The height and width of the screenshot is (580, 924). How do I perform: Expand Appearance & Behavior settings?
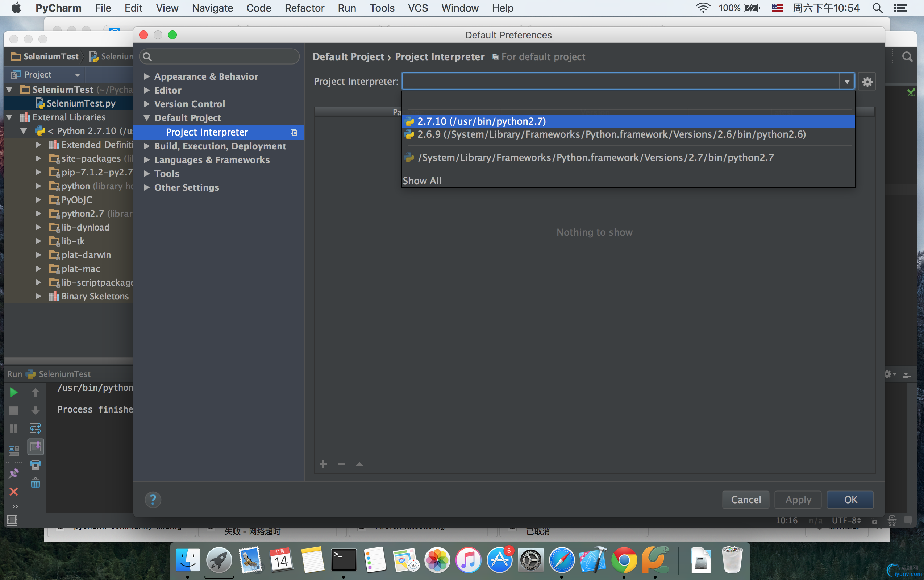coord(146,76)
